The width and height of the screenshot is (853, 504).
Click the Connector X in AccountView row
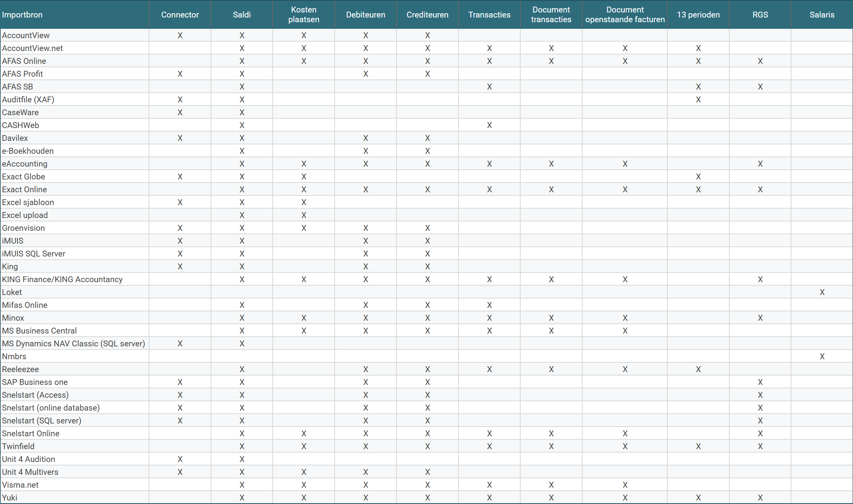pos(180,35)
